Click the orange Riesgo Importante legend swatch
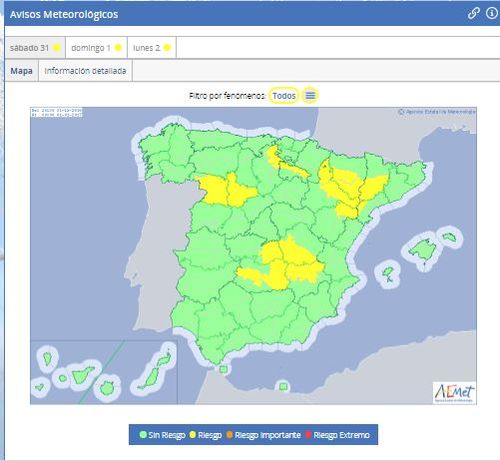This screenshot has height=461, width=500. (229, 435)
